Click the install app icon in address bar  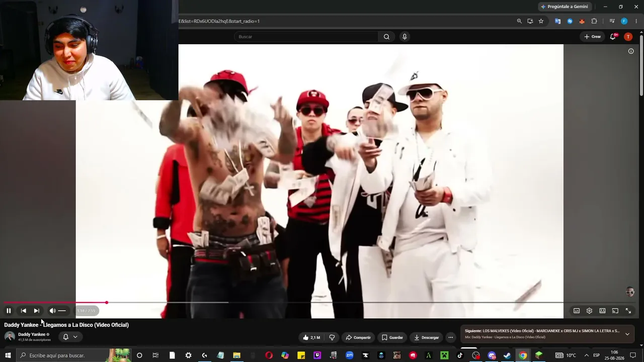pos(530,21)
